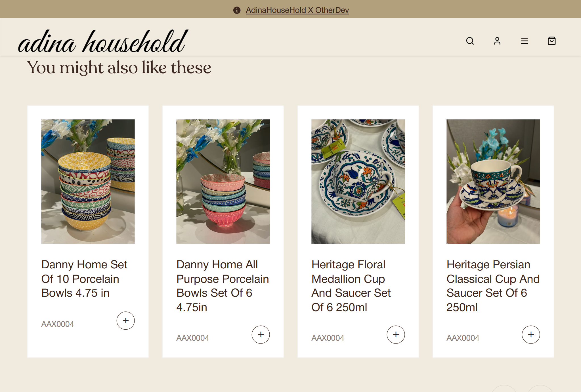
Task: Add Heritage Floral Medallion Cup set via plus button
Action: click(x=396, y=334)
